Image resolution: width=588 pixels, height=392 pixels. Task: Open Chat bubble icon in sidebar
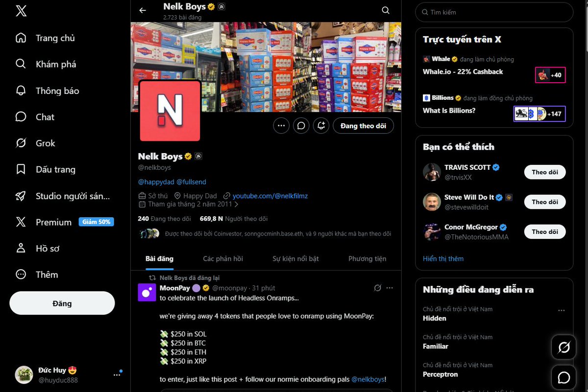pos(21,117)
